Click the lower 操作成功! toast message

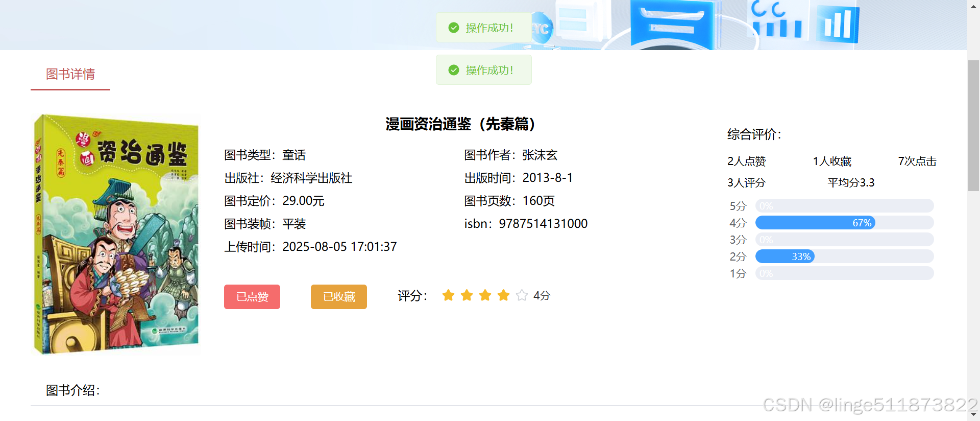(484, 70)
